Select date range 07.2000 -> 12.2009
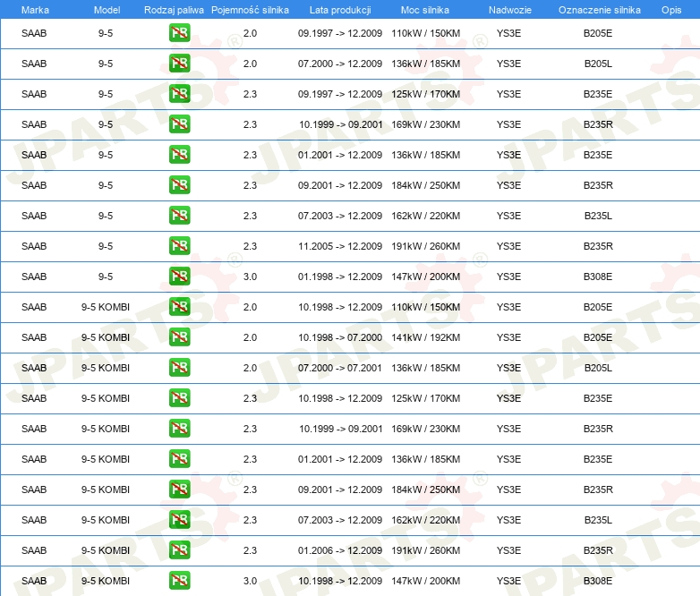Screen dimensions: 700x596 pyautogui.click(x=340, y=64)
